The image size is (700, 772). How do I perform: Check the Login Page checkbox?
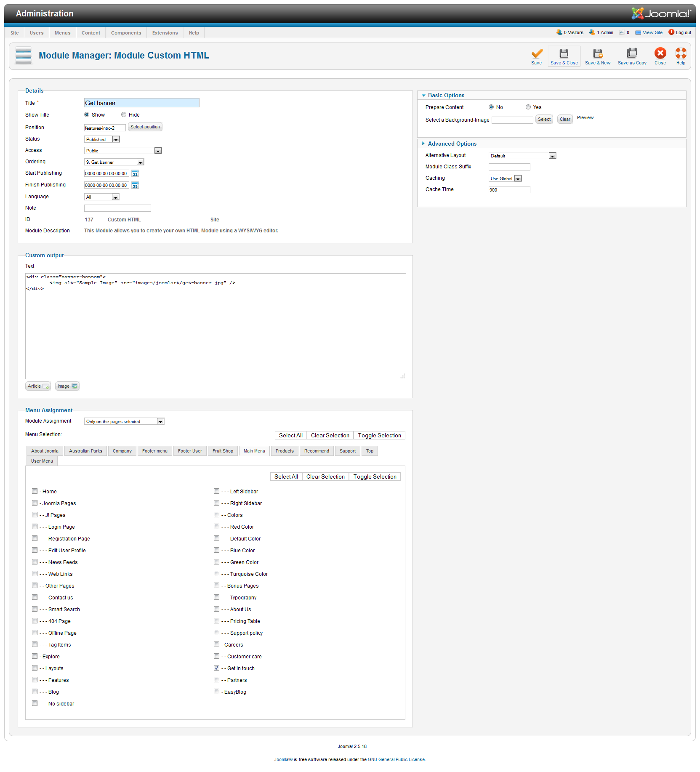click(x=35, y=526)
